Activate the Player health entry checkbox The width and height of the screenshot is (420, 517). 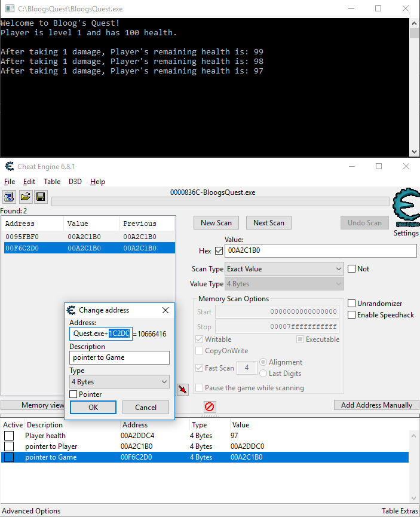click(x=9, y=436)
